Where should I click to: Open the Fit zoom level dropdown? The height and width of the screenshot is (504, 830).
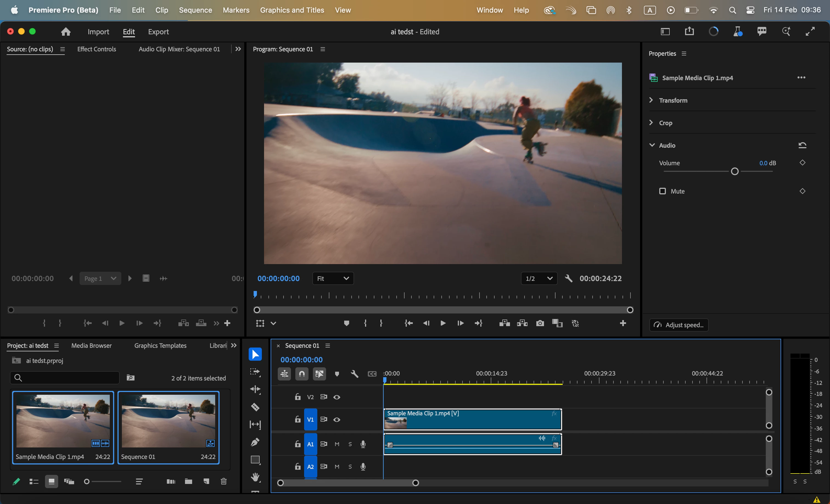[332, 278]
